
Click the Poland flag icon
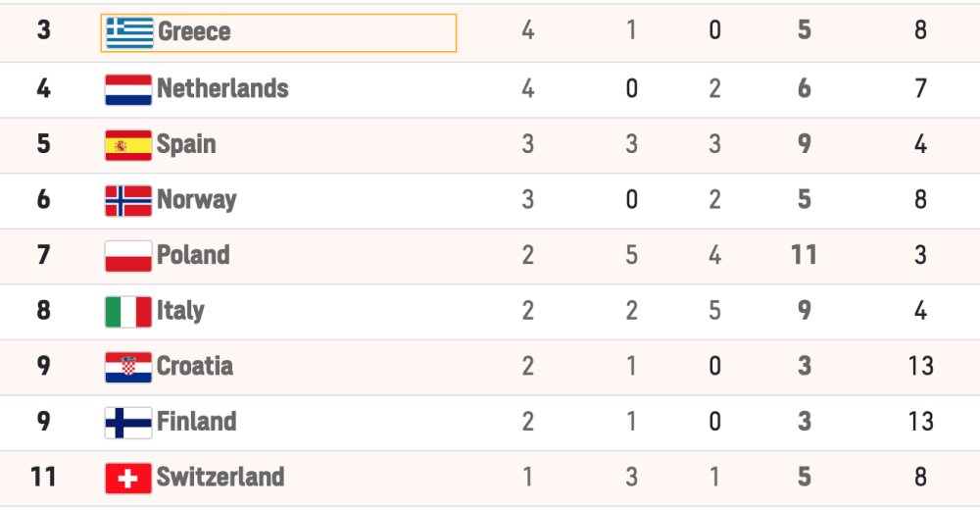(x=128, y=256)
